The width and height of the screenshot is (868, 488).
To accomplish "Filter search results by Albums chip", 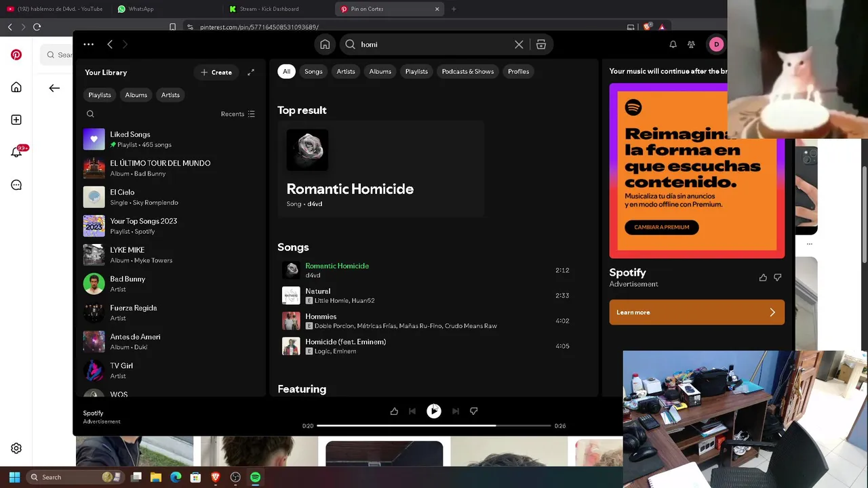I will [380, 71].
